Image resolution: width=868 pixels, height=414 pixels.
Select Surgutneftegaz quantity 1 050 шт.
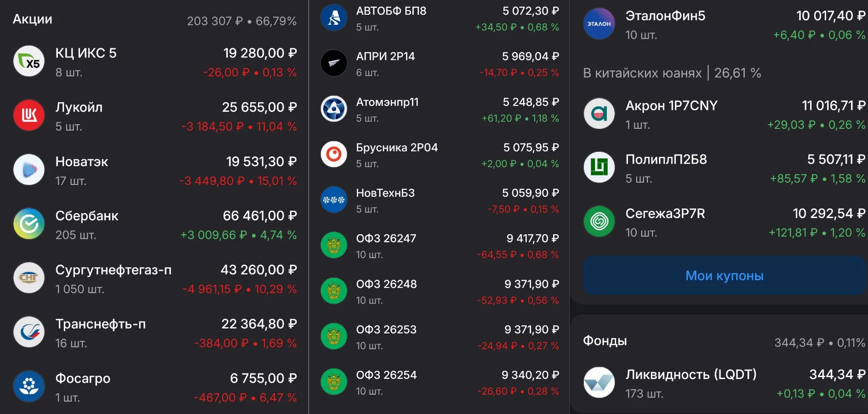pos(80,289)
